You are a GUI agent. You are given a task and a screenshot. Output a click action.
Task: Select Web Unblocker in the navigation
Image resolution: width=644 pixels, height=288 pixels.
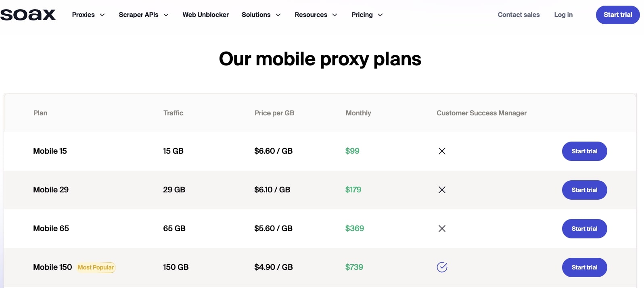(x=205, y=15)
